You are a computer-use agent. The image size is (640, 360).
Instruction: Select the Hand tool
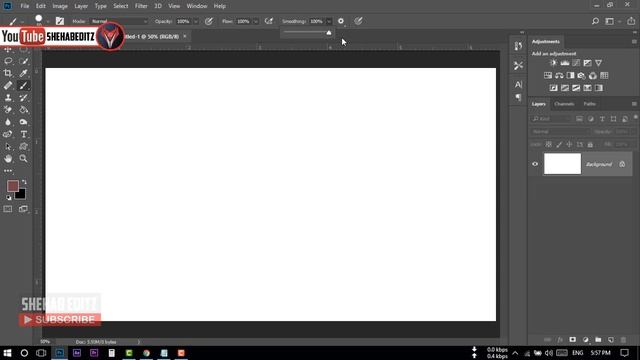click(8, 159)
